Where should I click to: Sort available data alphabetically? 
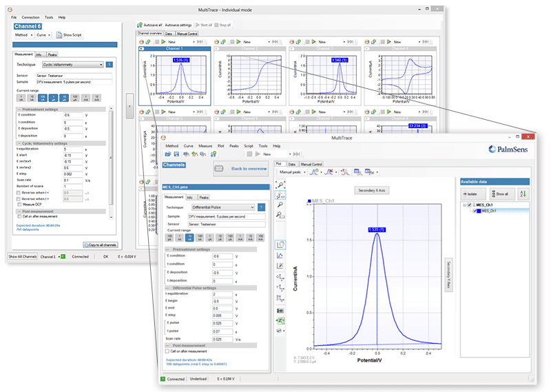523,194
